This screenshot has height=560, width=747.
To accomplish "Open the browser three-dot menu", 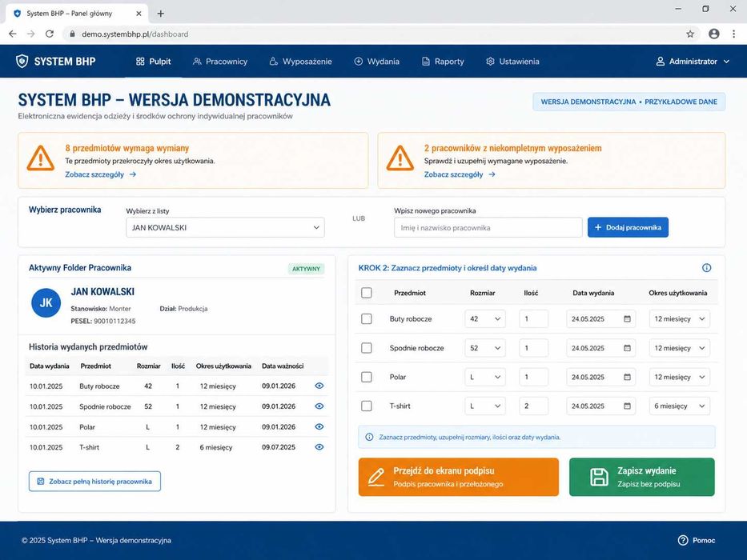I will [733, 34].
